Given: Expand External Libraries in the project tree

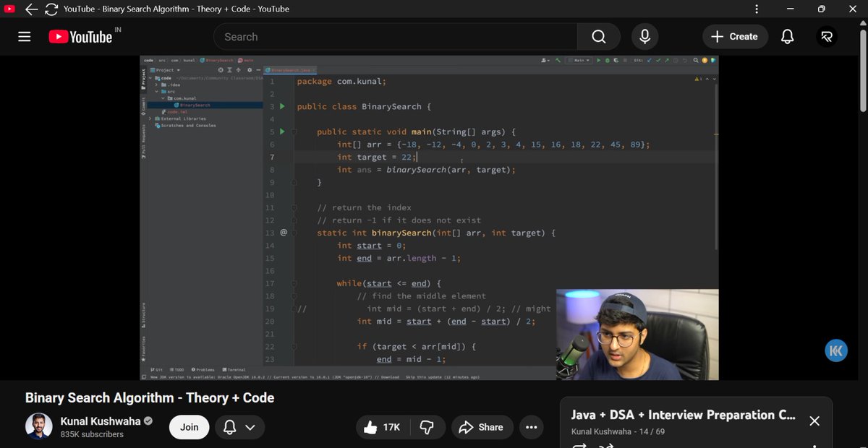Looking at the screenshot, I should [150, 119].
